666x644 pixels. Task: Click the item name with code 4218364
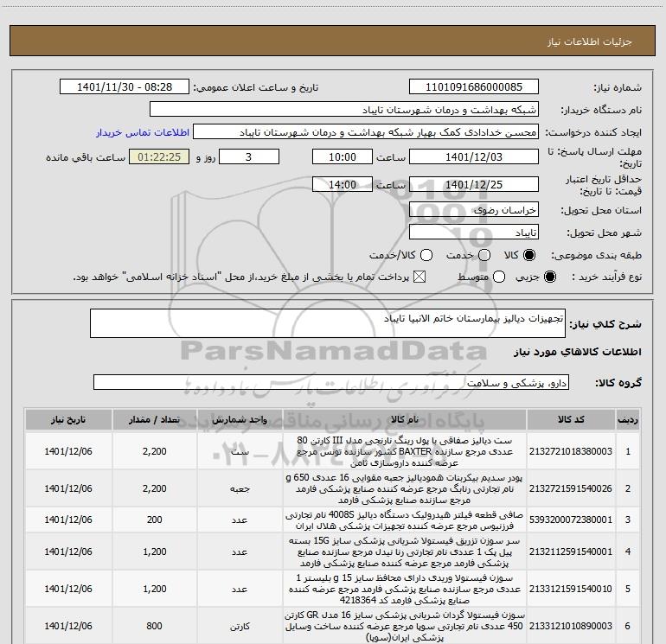coord(405,589)
